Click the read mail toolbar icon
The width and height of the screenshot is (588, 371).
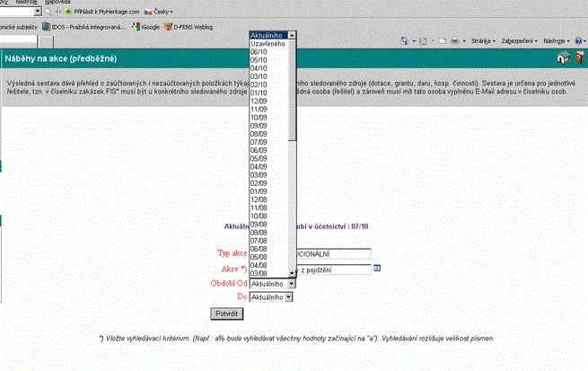click(443, 41)
